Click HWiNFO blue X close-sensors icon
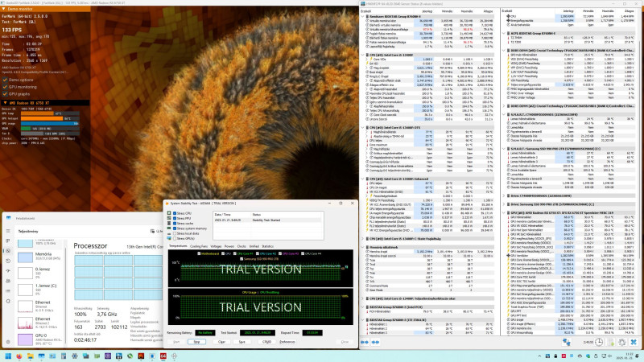Screen dimensions: 644x362 tap(634, 342)
